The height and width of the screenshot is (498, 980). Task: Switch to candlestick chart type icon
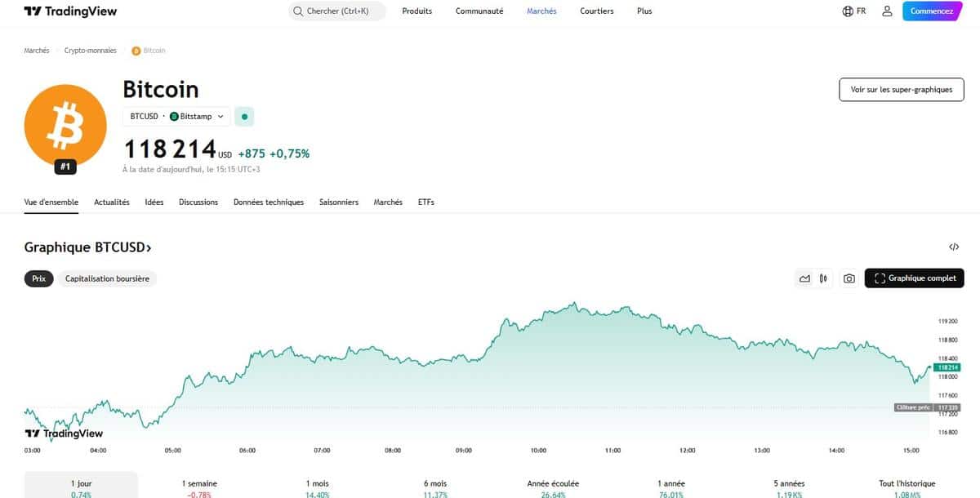(824, 278)
